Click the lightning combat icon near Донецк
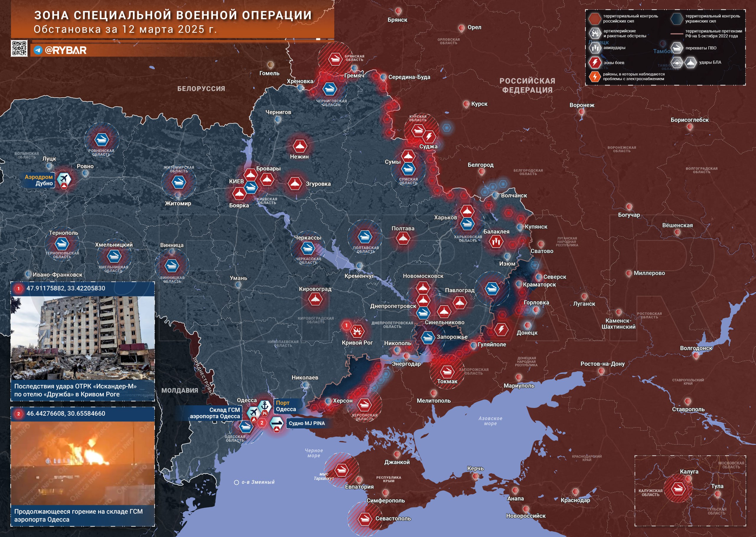 pyautogui.click(x=501, y=329)
